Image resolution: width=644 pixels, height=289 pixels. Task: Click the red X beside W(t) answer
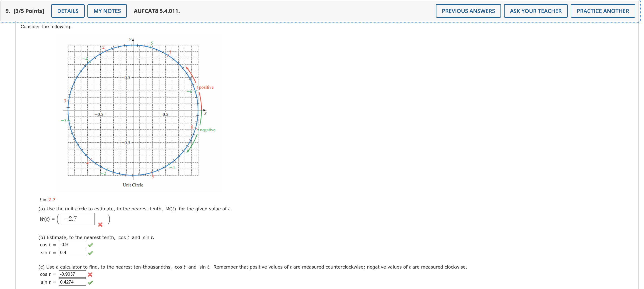[101, 225]
